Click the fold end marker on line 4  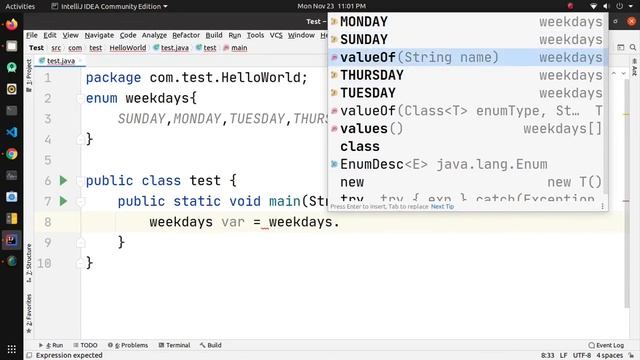click(x=80, y=140)
